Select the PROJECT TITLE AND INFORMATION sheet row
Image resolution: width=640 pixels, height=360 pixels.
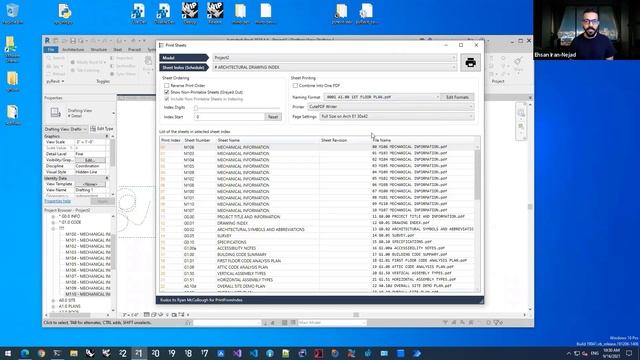[x=317, y=217]
